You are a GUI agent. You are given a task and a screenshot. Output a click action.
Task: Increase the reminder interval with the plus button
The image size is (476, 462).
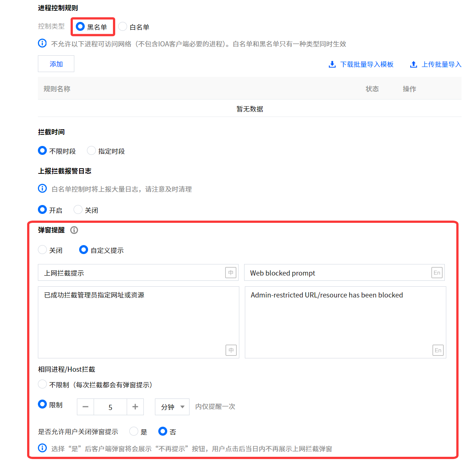135,407
